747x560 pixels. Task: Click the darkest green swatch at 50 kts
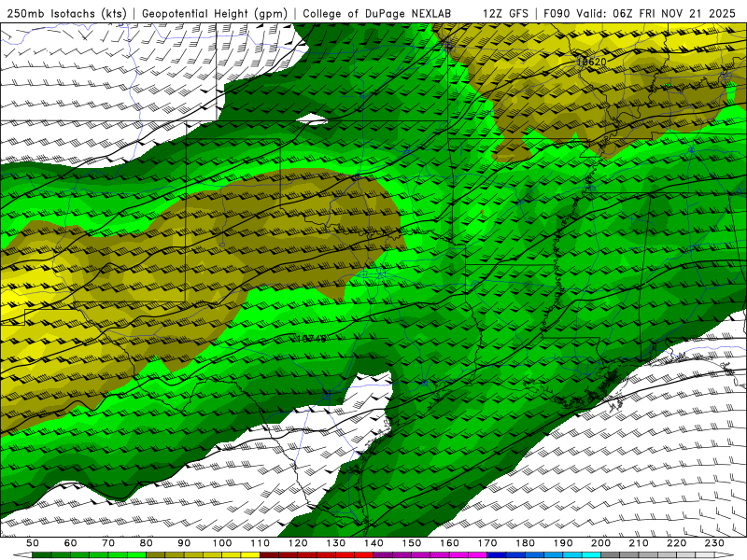coord(41,555)
